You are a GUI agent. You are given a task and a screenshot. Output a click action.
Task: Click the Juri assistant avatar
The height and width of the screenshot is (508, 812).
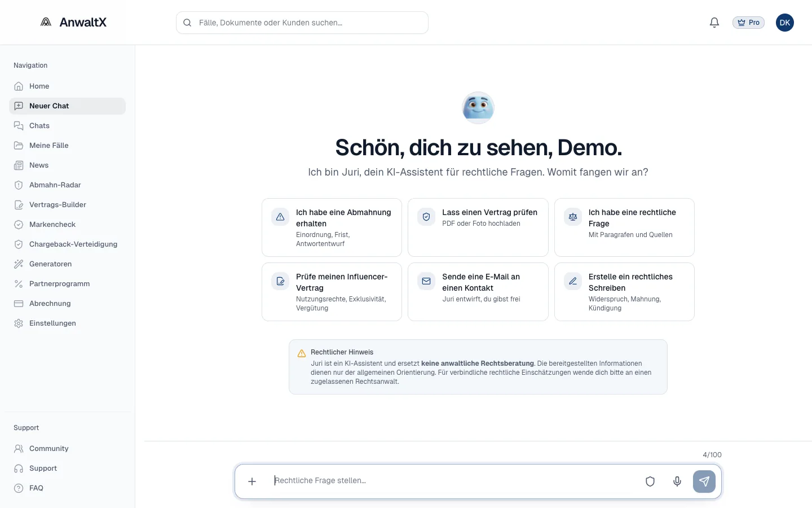478,108
